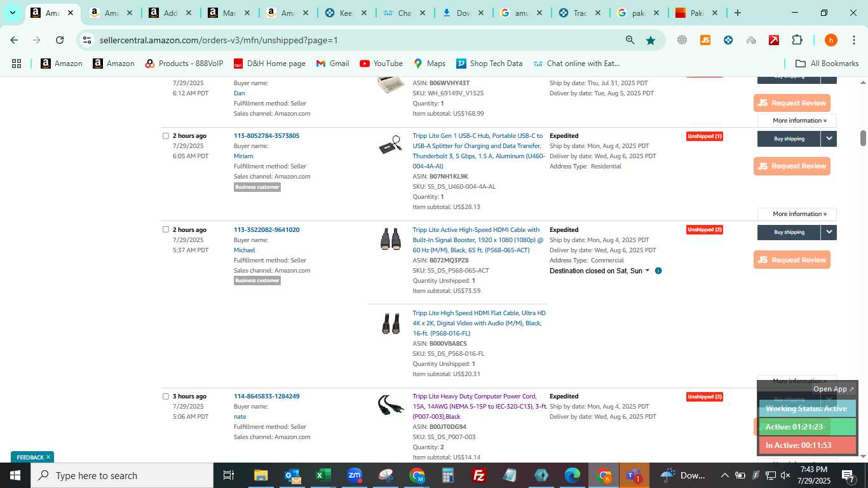Viewport: 868px width, 488px height.
Task: Open Tripp Lite USB-C Hub product link
Action: [x=478, y=151]
